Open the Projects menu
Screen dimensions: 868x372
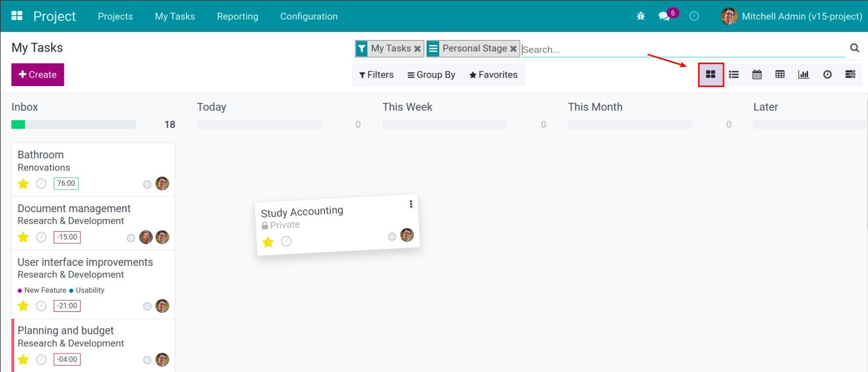[115, 16]
